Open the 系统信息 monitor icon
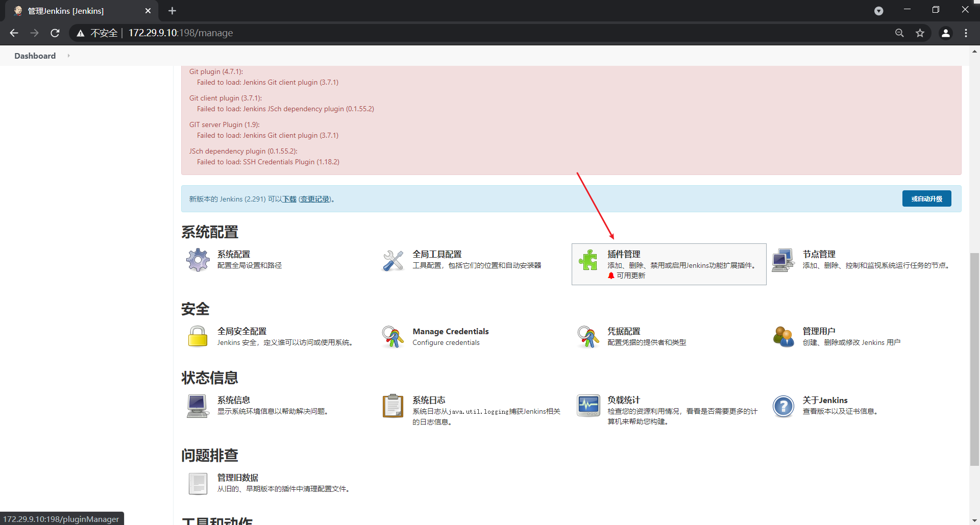980x525 pixels. tap(198, 406)
